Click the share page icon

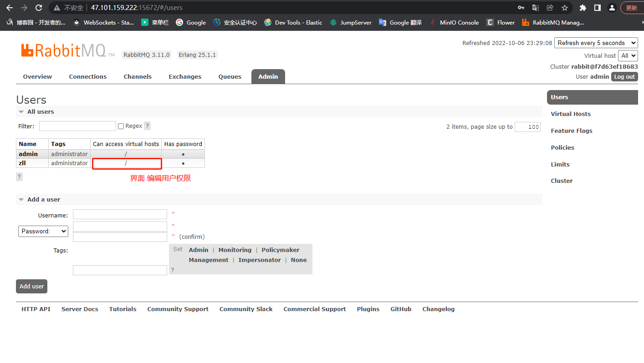550,8
